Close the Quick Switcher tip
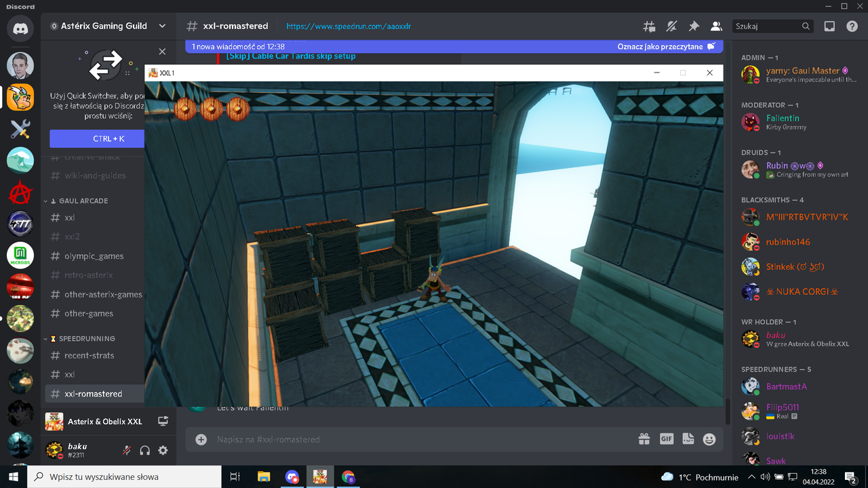Image resolution: width=868 pixels, height=488 pixels. pos(162,52)
